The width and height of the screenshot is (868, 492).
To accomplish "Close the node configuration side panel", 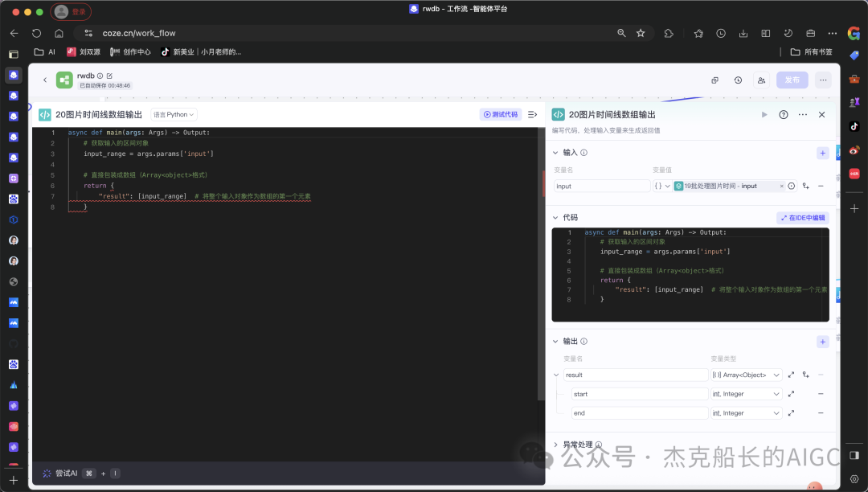I will (821, 115).
